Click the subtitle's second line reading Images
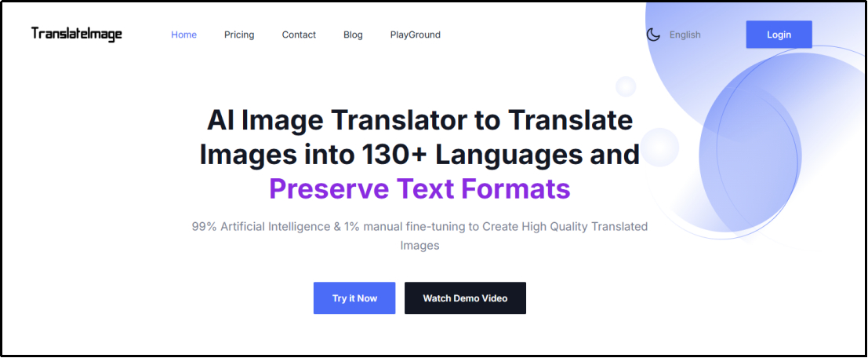The image size is (868, 358). [x=419, y=245]
